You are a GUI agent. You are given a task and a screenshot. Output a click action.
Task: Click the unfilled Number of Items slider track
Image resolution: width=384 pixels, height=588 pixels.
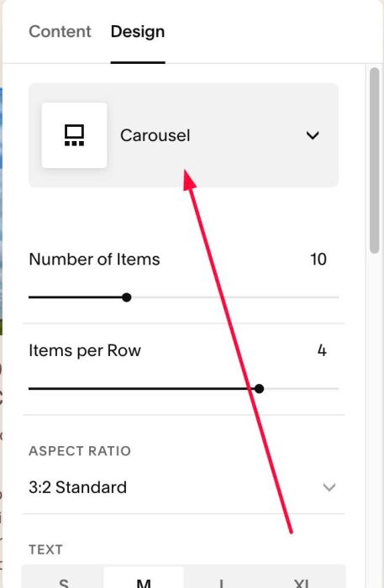[x=235, y=297]
